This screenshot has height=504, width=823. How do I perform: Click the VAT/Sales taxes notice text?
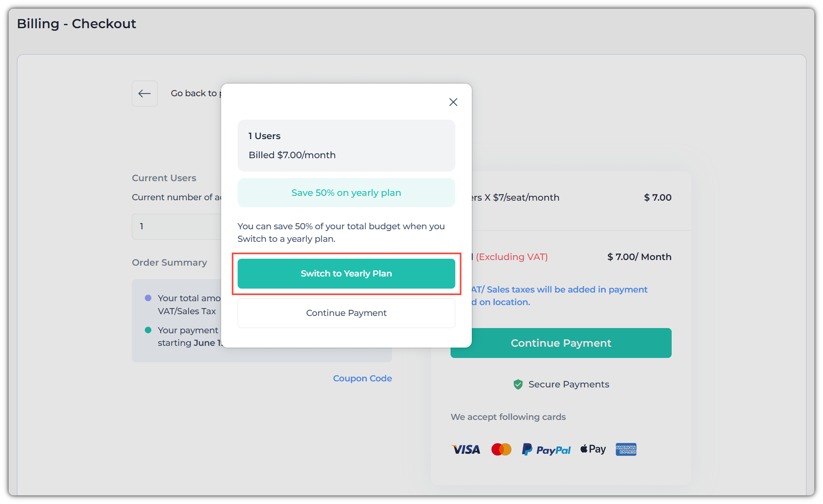coord(559,296)
